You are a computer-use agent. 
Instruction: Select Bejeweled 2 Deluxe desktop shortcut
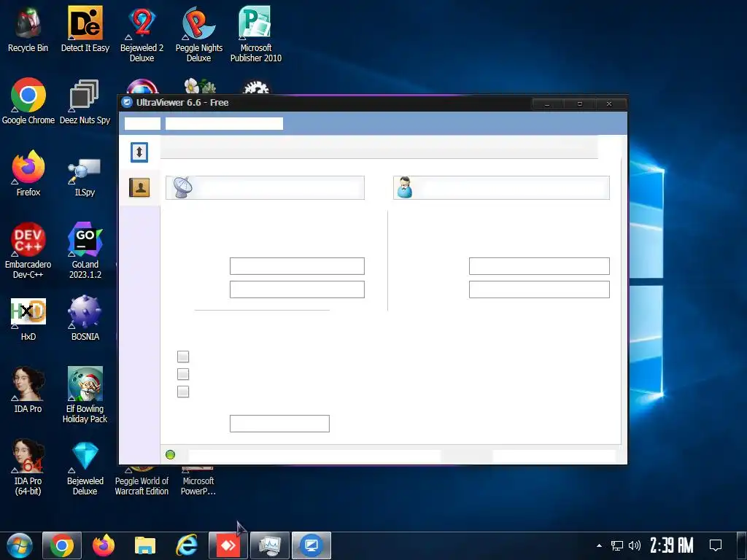point(142,34)
